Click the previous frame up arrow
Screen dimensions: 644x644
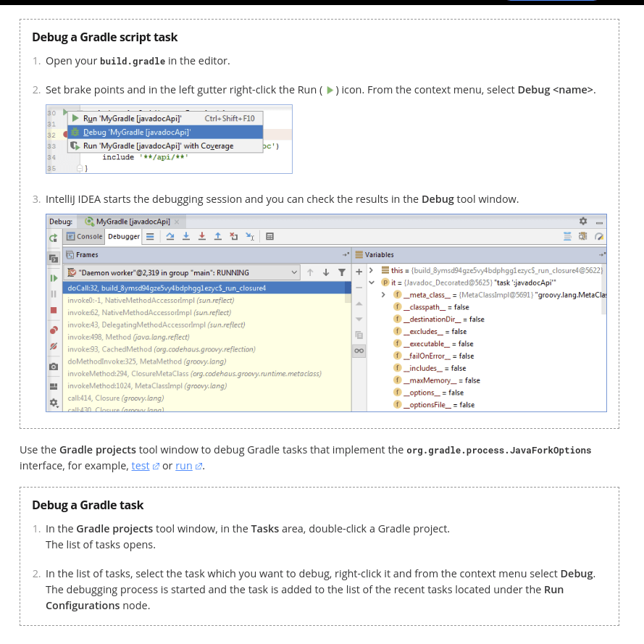pyautogui.click(x=310, y=272)
